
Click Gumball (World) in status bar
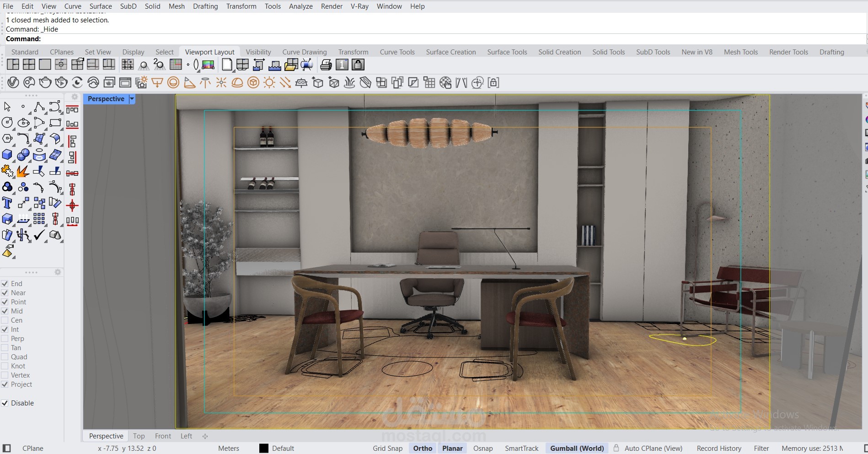coord(577,449)
